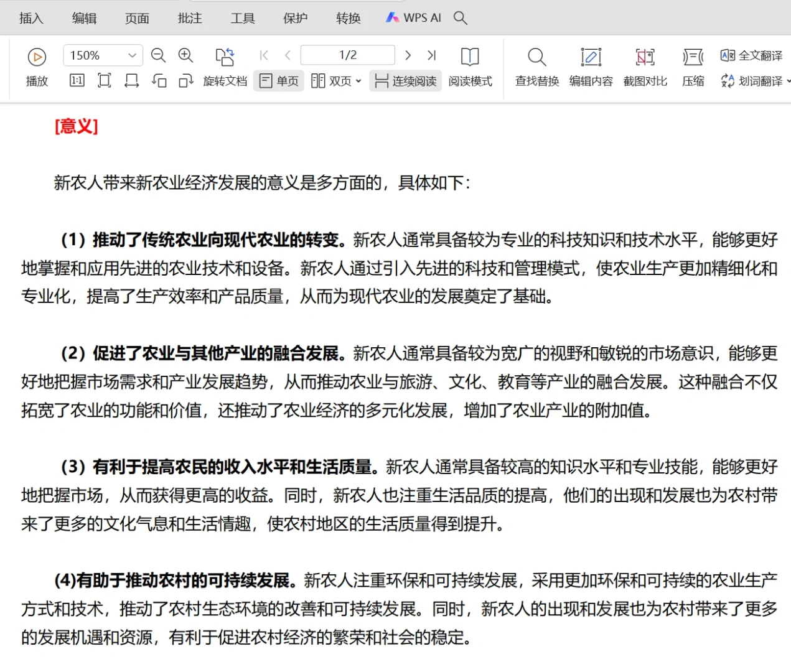Open the 150% zoom level dropdown

(x=103, y=55)
